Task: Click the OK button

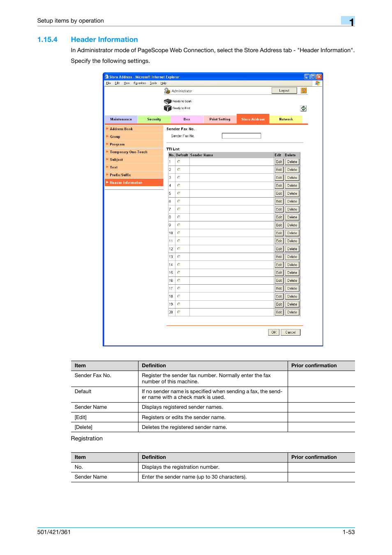Action: pos(274,332)
